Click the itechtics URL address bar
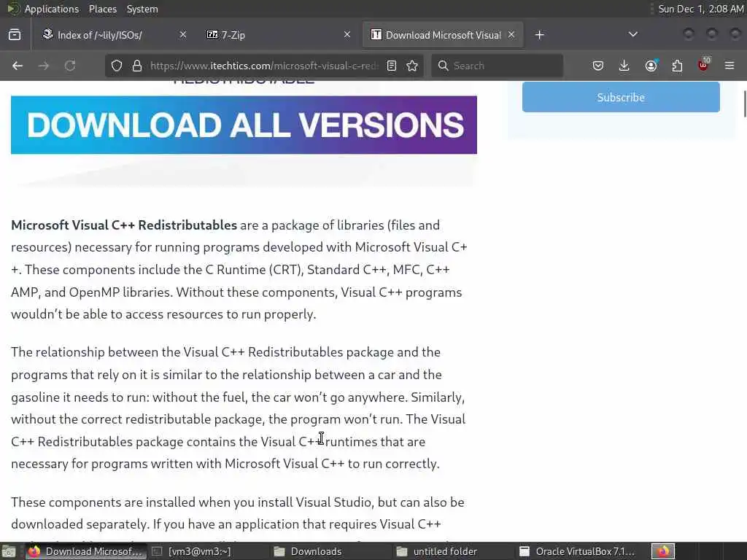 pyautogui.click(x=264, y=66)
